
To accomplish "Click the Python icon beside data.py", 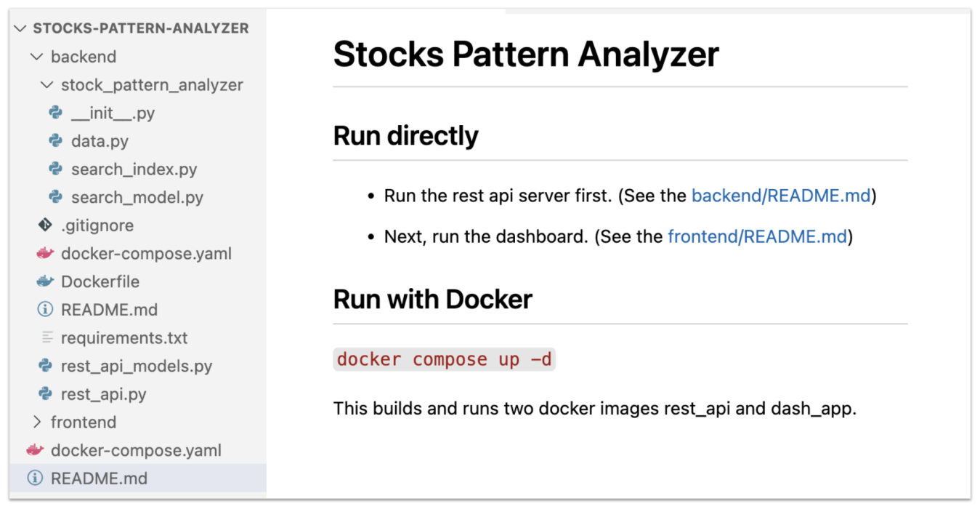I will pyautogui.click(x=56, y=141).
